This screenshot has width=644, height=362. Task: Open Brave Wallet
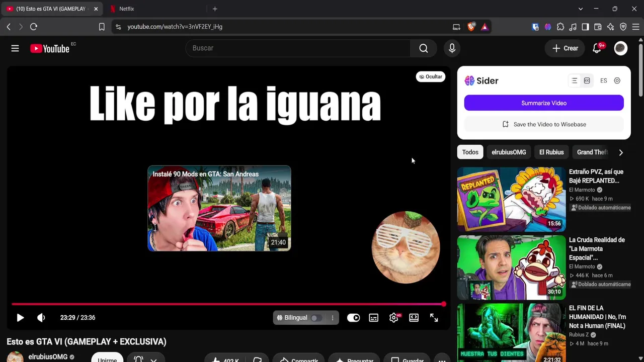coord(598,27)
